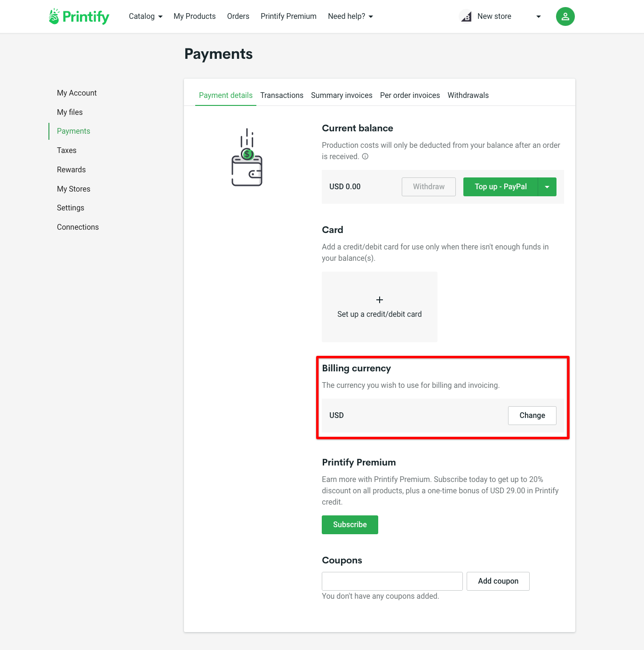
Task: Click the wallet illustration
Action: pos(247,158)
